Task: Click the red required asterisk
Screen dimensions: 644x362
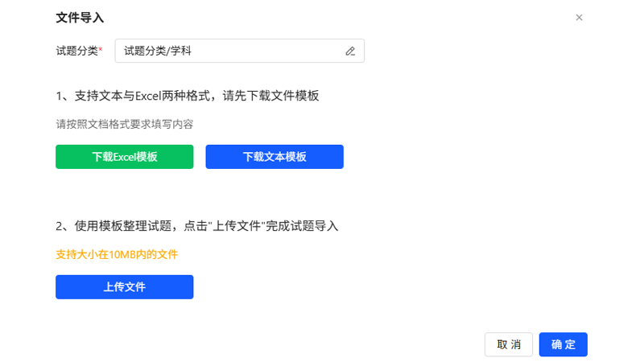Action: pyautogui.click(x=101, y=50)
